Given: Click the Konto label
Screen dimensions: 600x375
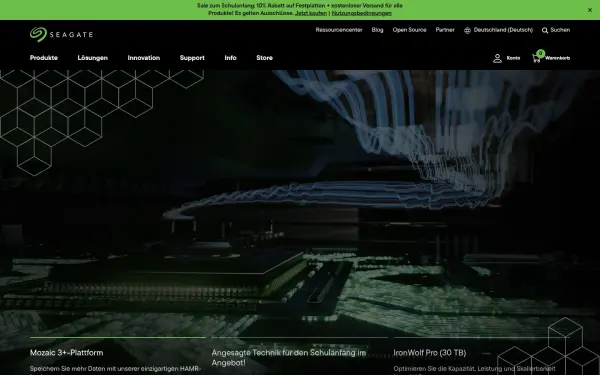Looking at the screenshot, I should click(x=513, y=58).
